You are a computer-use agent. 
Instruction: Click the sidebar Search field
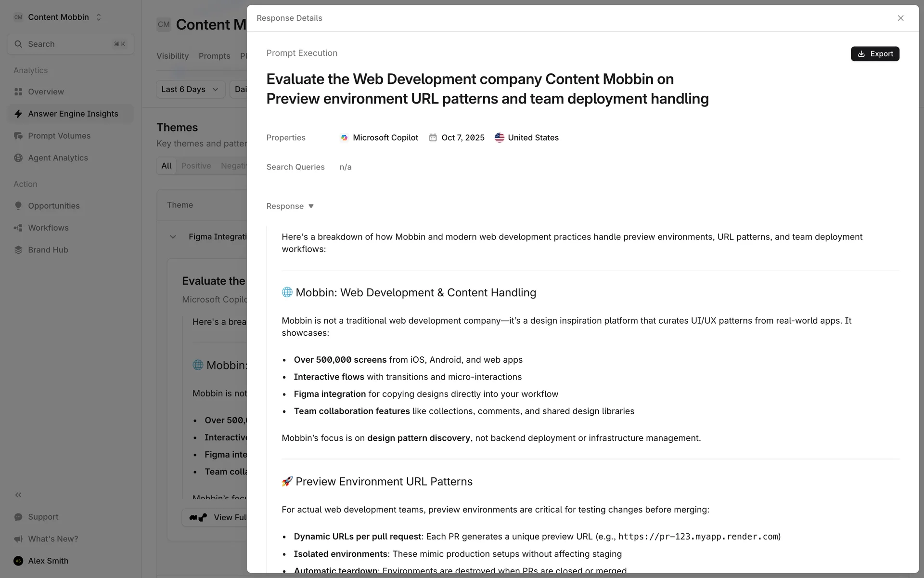70,44
